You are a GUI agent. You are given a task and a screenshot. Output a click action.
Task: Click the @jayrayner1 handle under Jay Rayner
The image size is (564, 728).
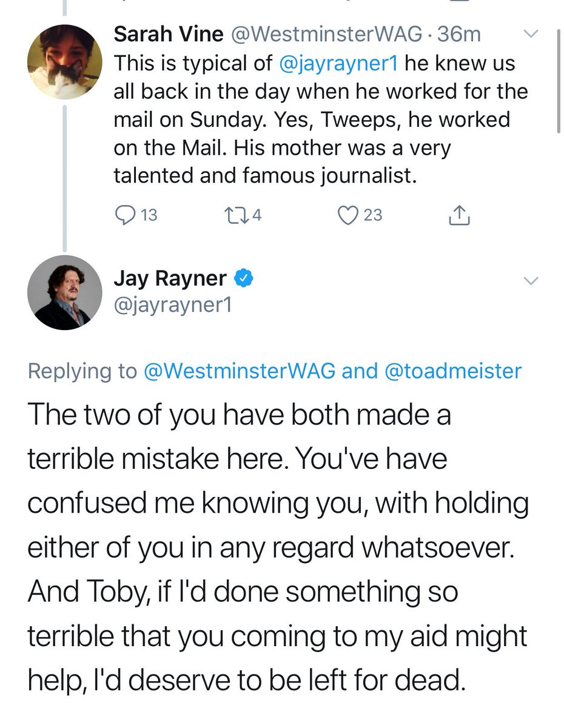pyautogui.click(x=173, y=305)
